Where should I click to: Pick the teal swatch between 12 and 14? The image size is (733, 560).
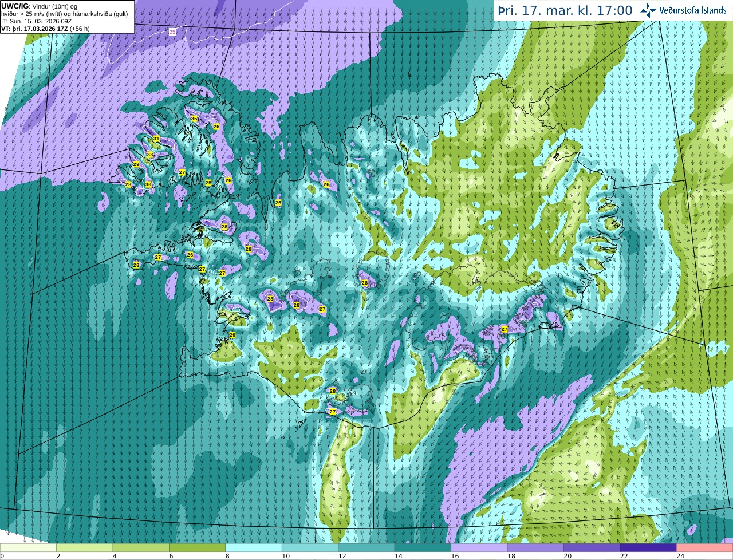coord(366,547)
